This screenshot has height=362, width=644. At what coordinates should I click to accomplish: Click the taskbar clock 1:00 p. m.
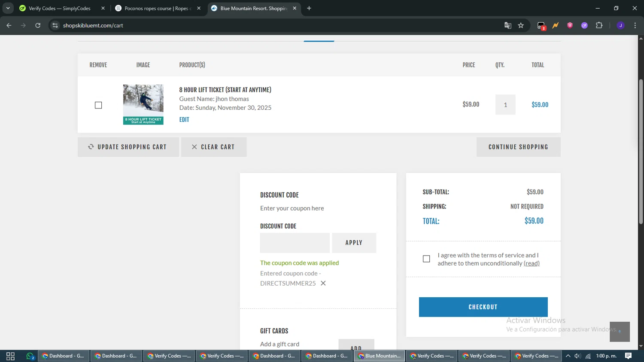pos(606,356)
